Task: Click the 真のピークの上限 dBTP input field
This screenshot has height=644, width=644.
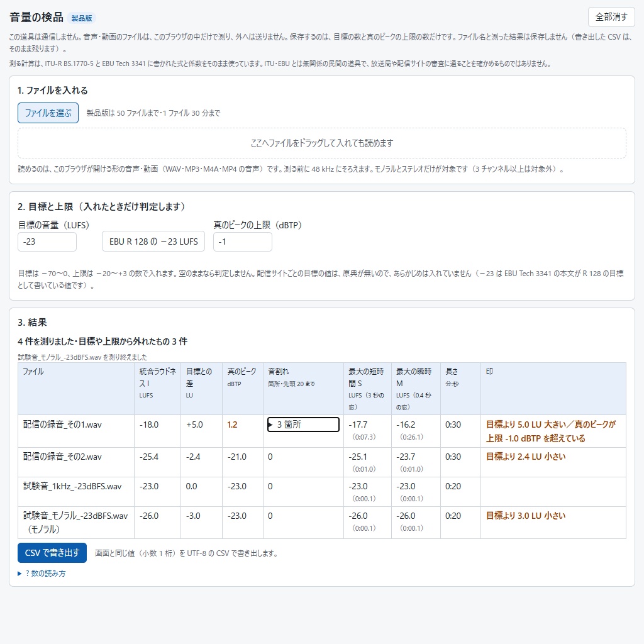Action: (x=242, y=241)
